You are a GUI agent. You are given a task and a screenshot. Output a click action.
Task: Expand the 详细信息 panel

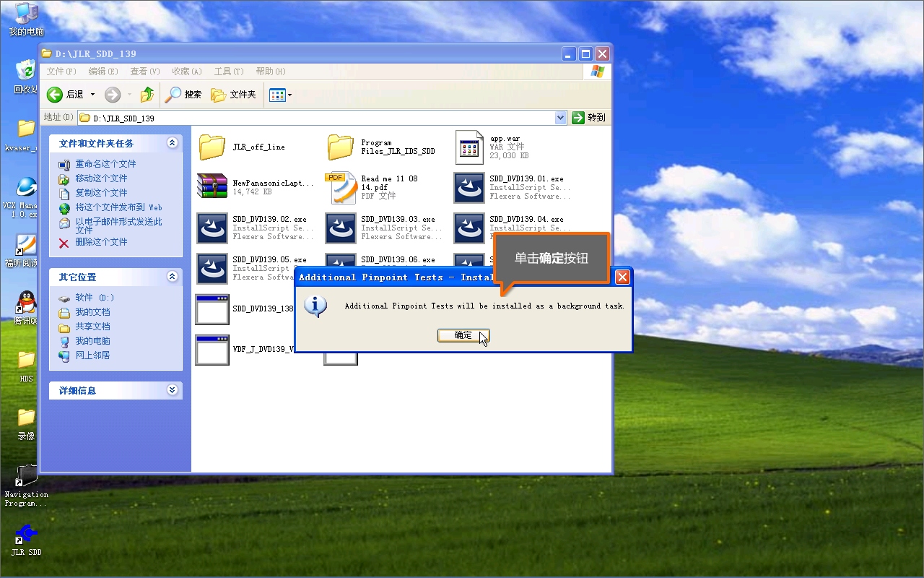(172, 390)
